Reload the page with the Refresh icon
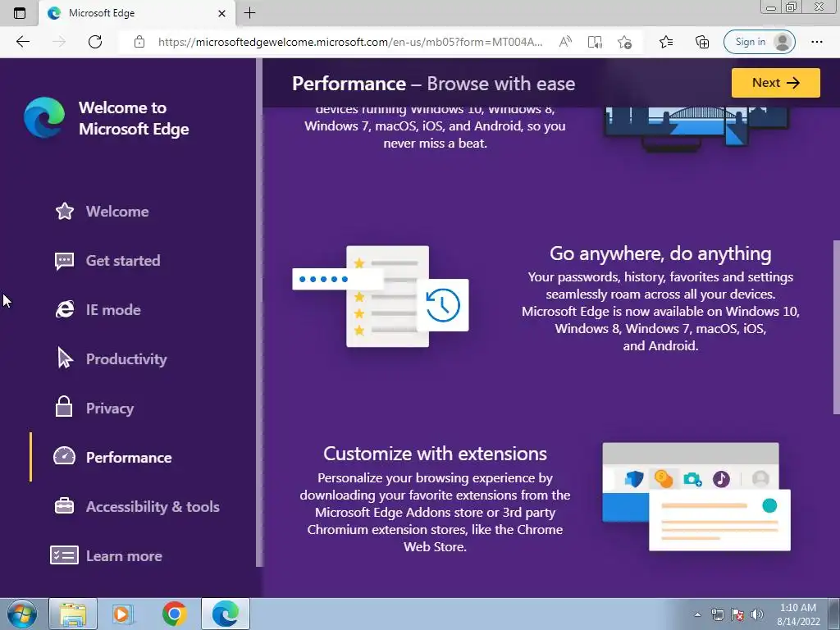 point(95,42)
